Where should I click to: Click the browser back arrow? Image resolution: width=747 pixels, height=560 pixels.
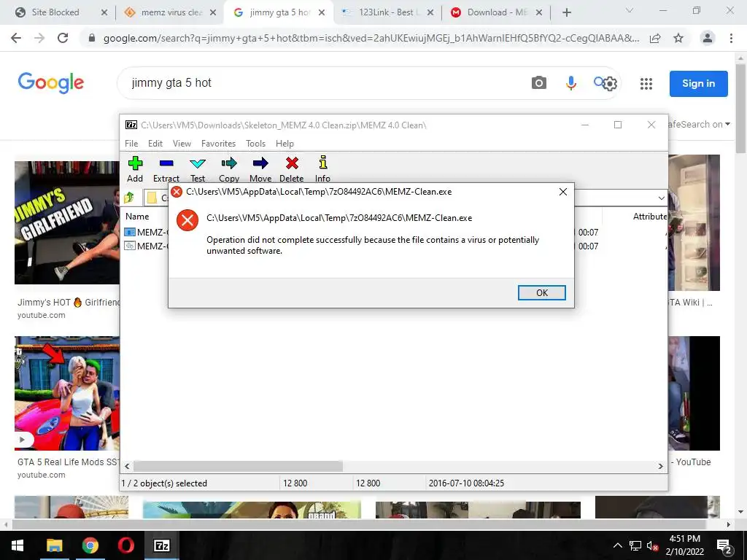tap(16, 38)
